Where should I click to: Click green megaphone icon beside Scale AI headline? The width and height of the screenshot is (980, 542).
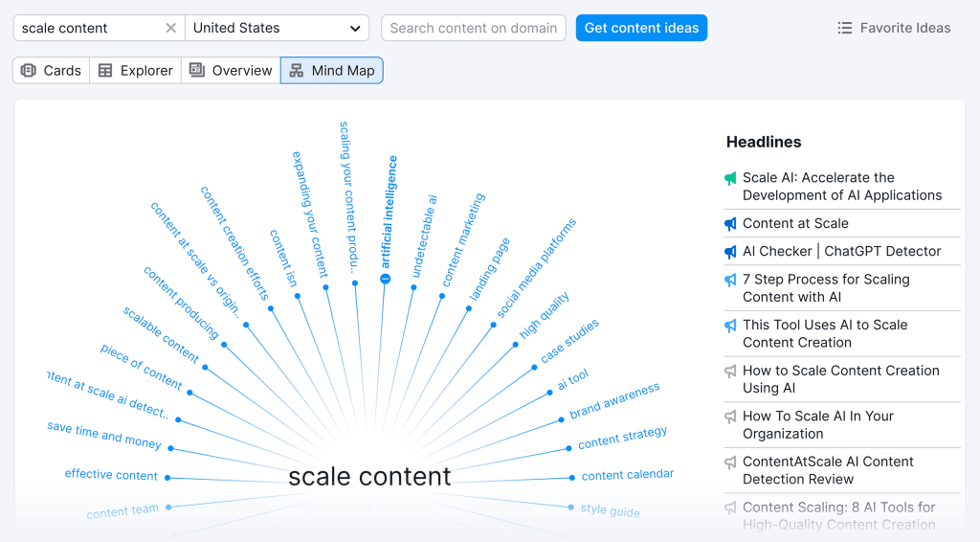point(731,178)
